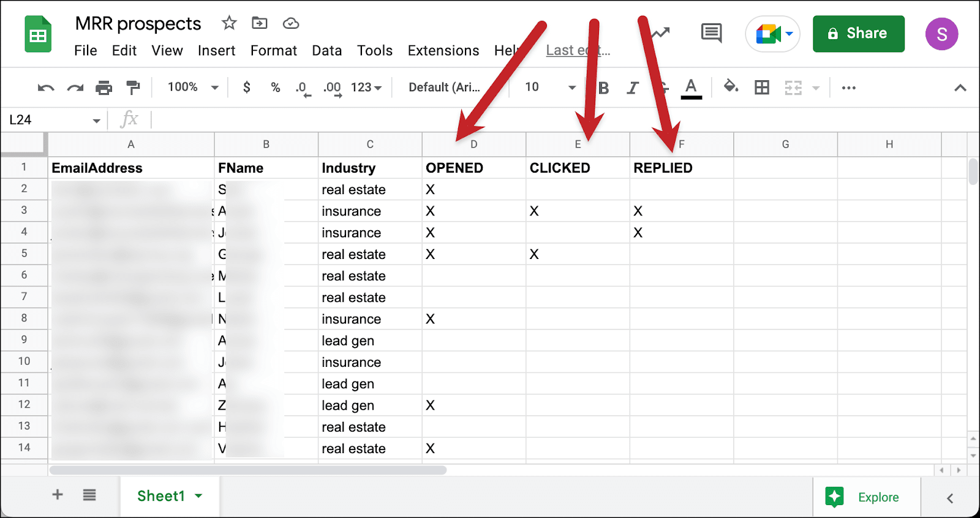This screenshot has height=518, width=980.
Task: Click the vertical scrollbar thumb
Action: (x=973, y=171)
